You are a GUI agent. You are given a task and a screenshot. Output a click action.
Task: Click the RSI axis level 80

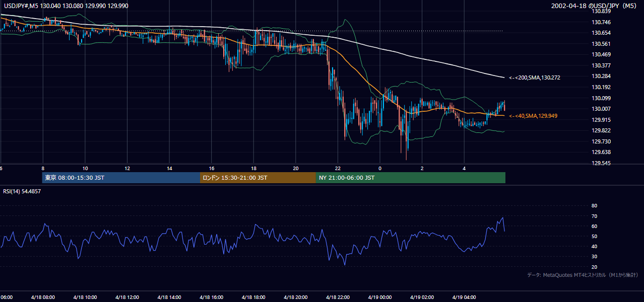pyautogui.click(x=594, y=206)
